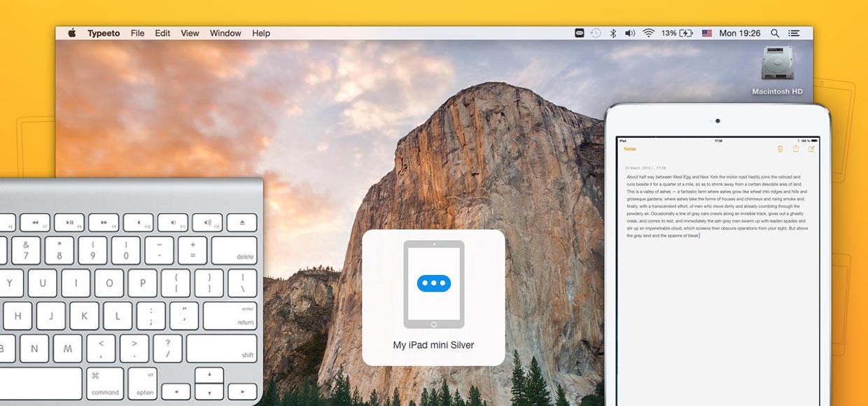Click the 13% battery indicator
Image resolution: width=868 pixels, height=406 pixels.
(676, 33)
